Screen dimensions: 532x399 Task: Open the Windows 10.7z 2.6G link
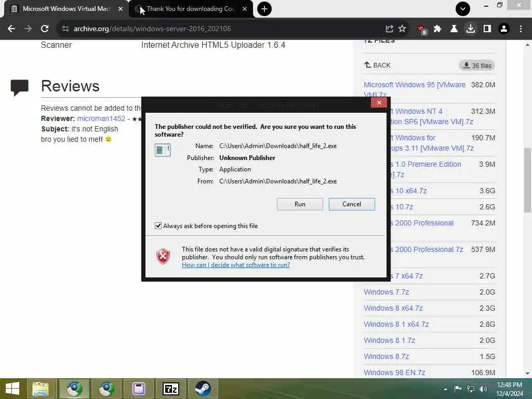tap(402, 207)
